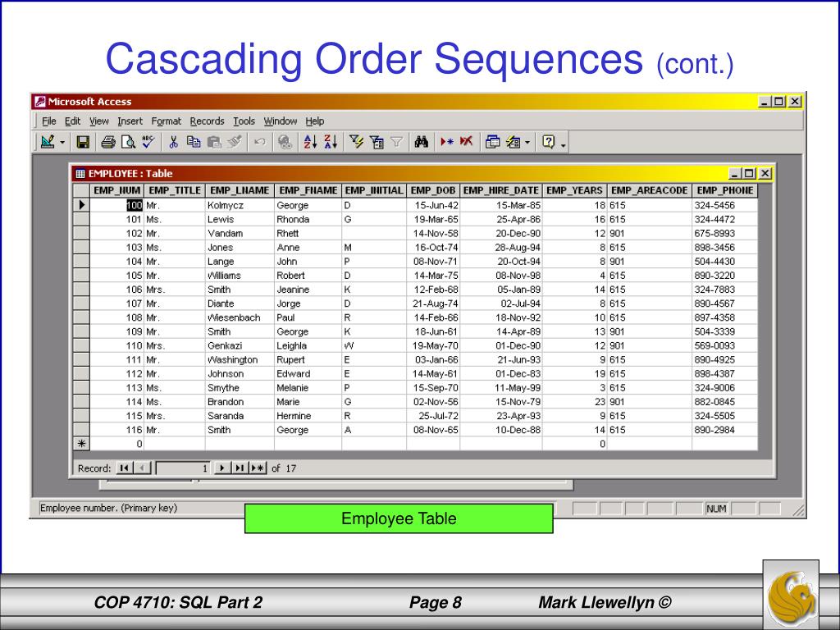Open the Window menu

pos(281,121)
